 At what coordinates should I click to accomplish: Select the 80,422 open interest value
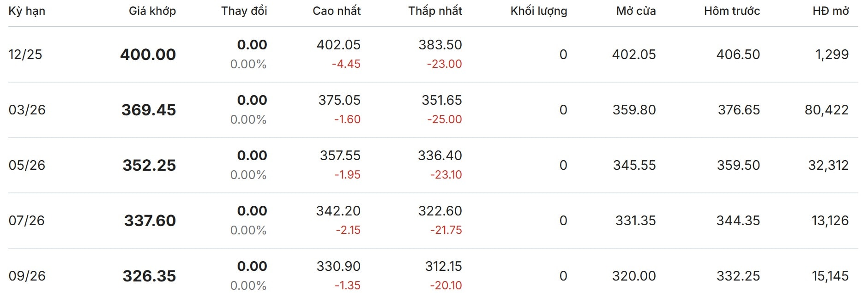click(826, 110)
